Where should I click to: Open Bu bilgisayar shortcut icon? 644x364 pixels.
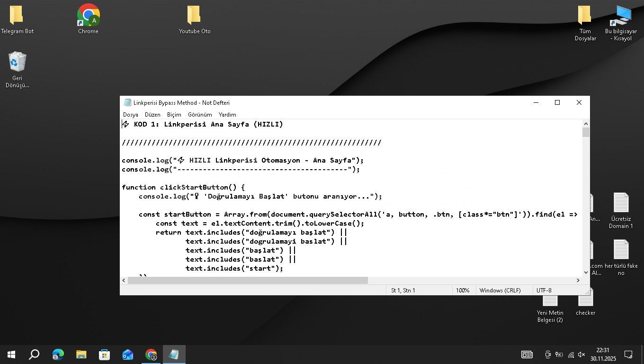(x=621, y=17)
